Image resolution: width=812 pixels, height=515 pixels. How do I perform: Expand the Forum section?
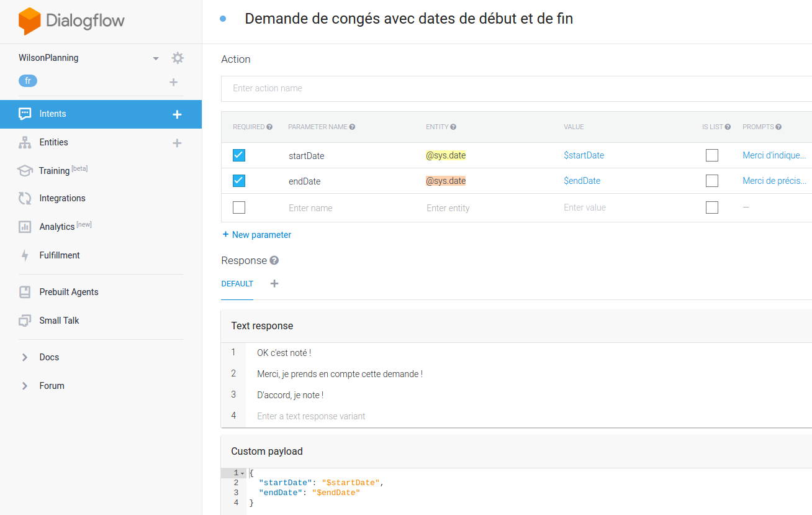tap(25, 386)
